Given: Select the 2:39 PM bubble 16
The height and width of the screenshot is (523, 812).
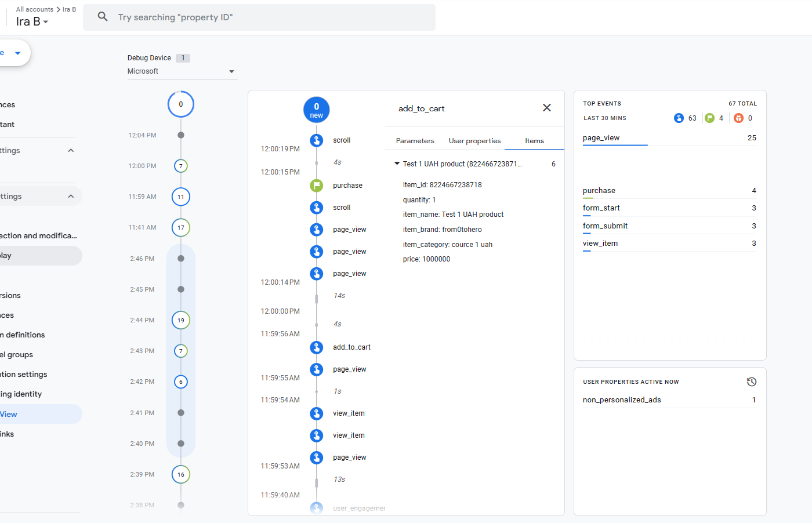Looking at the screenshot, I should pyautogui.click(x=181, y=474).
